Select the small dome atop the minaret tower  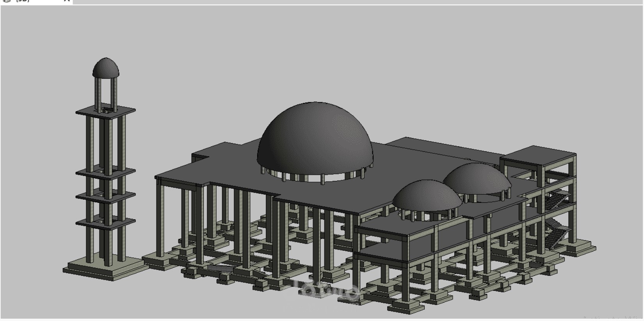click(x=106, y=68)
